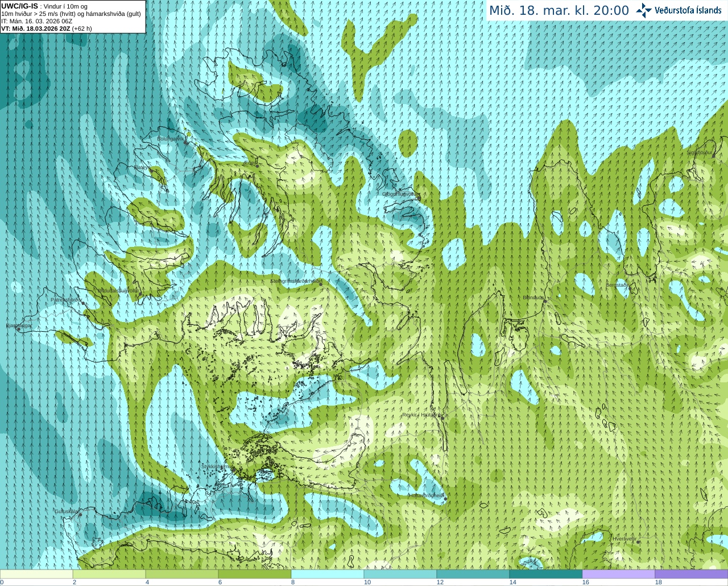
Task: Click the legend scale number 6
Action: click(x=220, y=582)
